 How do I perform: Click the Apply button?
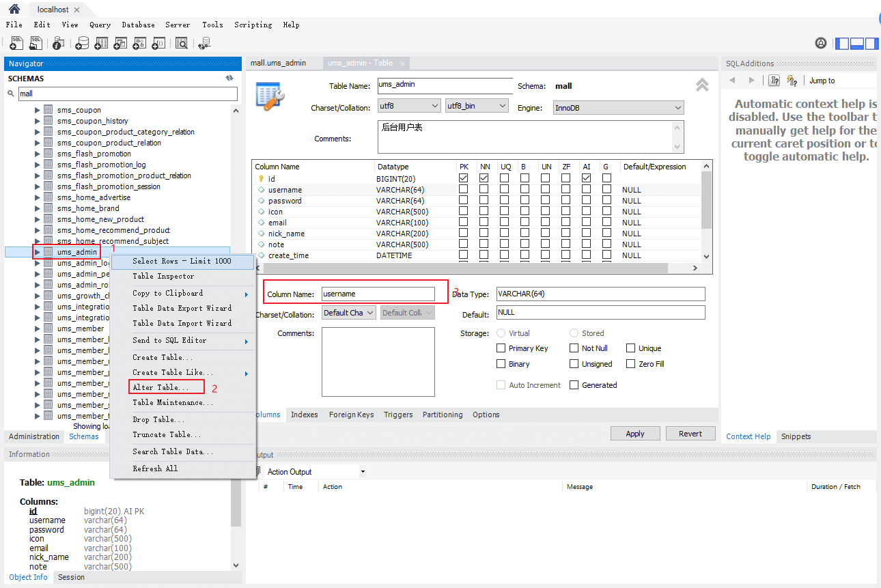[635, 434]
